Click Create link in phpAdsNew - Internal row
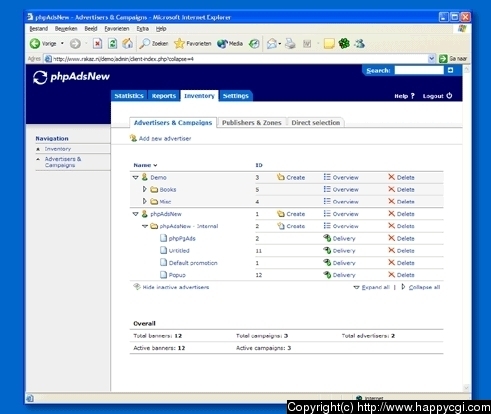This screenshot has height=414, width=491. coord(296,226)
